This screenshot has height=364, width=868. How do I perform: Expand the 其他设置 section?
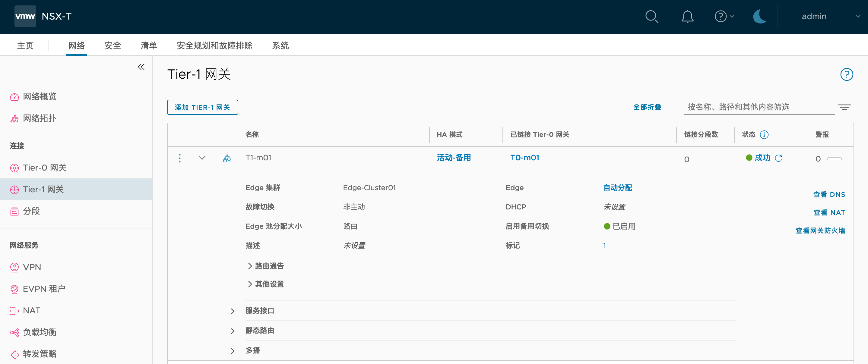(250, 284)
